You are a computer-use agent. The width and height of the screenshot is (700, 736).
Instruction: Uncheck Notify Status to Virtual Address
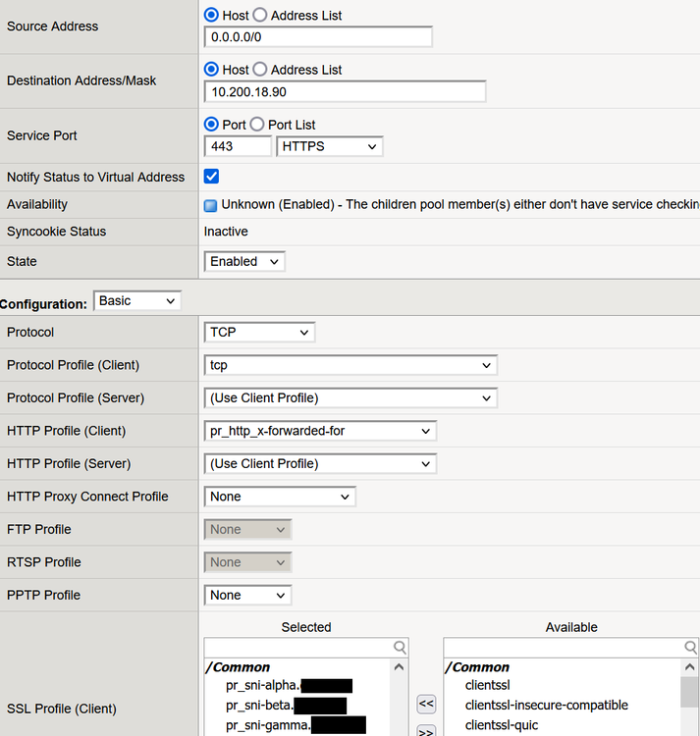(x=211, y=177)
